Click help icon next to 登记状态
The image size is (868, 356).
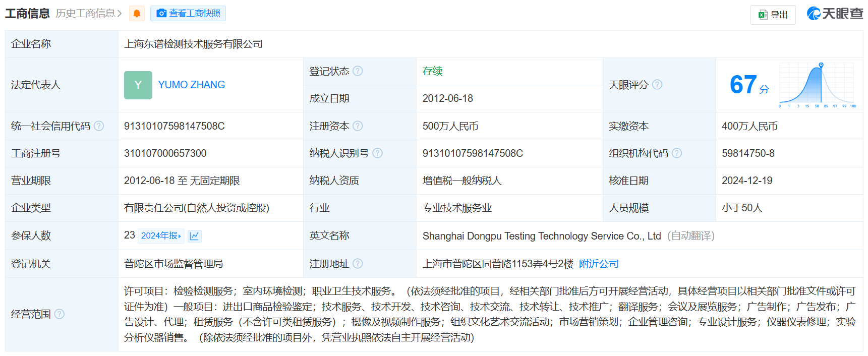click(358, 71)
